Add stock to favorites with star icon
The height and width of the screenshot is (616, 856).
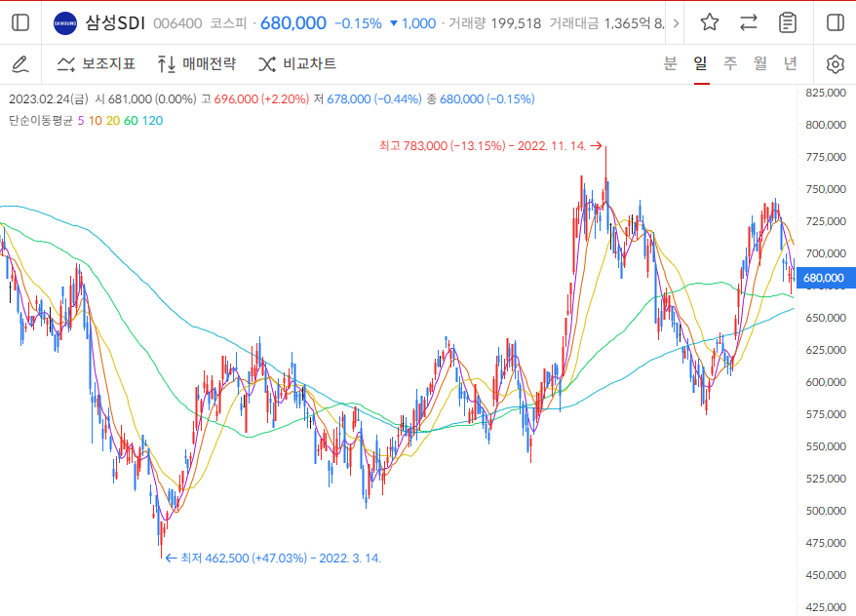click(x=709, y=22)
